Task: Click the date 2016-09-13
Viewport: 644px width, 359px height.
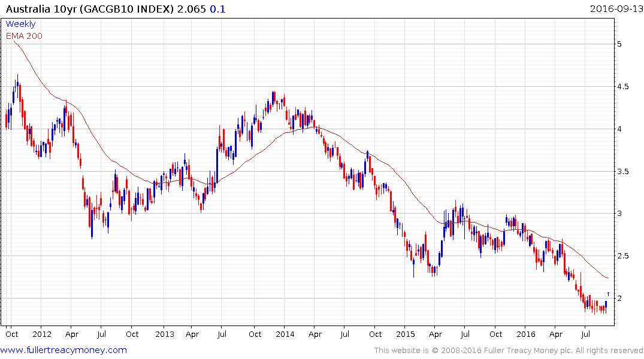Action: point(616,8)
